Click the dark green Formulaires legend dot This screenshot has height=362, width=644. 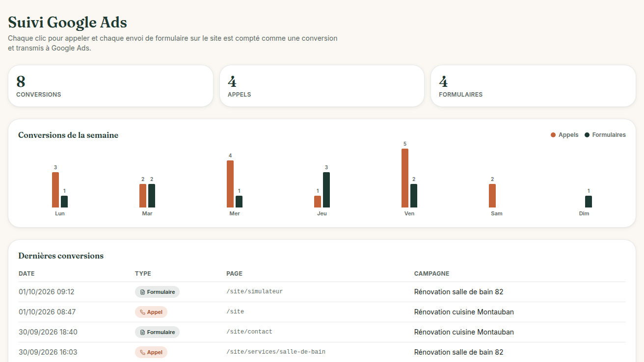click(x=587, y=135)
